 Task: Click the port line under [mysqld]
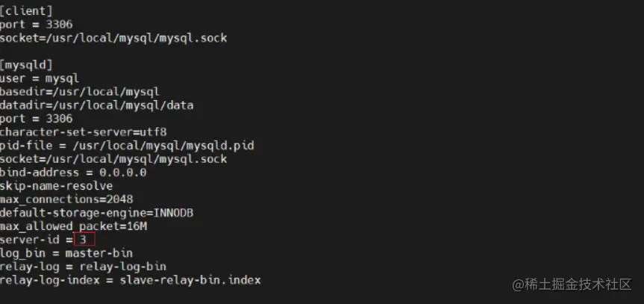coord(36,119)
